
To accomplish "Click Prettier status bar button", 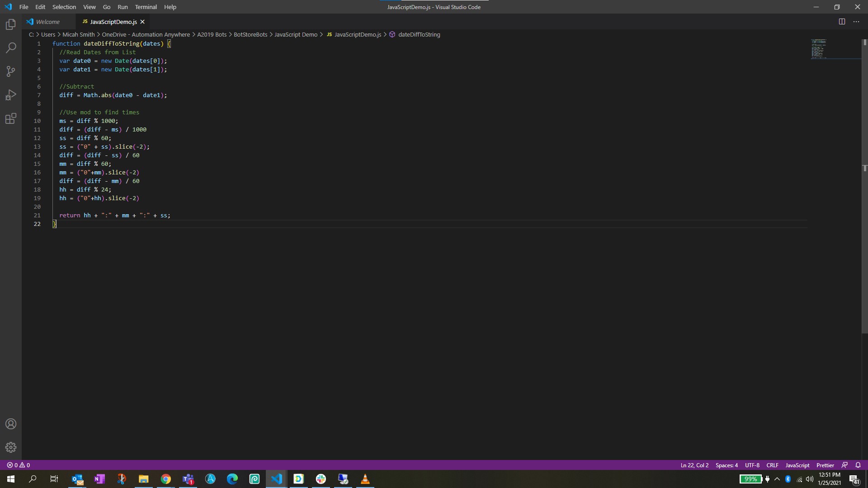I will click(x=825, y=465).
